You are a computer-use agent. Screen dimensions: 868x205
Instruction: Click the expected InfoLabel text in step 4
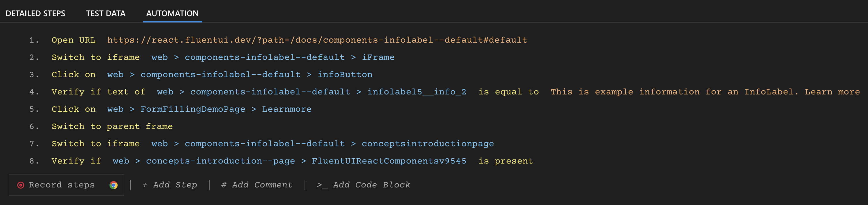(x=705, y=92)
